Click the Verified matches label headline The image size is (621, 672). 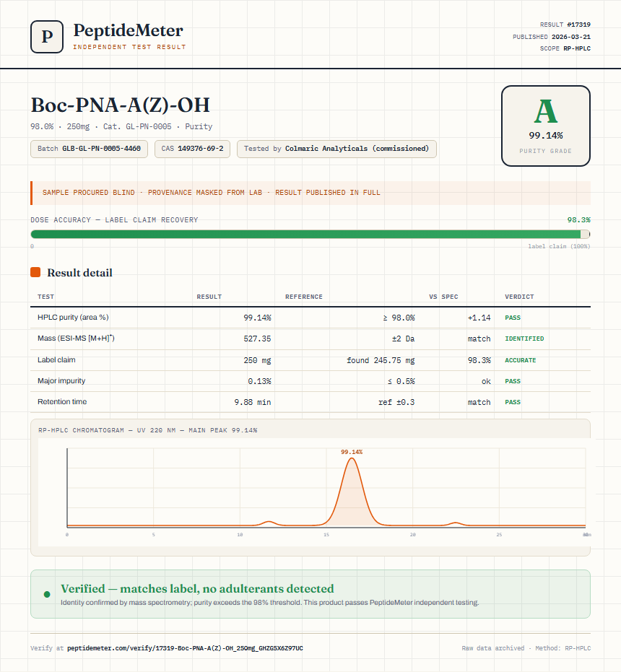click(197, 588)
